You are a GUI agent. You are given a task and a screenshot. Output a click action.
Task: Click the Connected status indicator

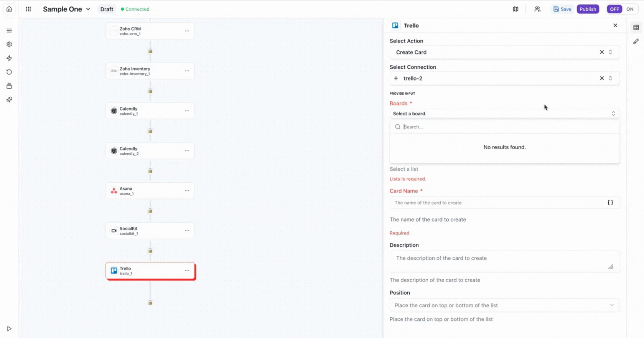[x=135, y=9]
